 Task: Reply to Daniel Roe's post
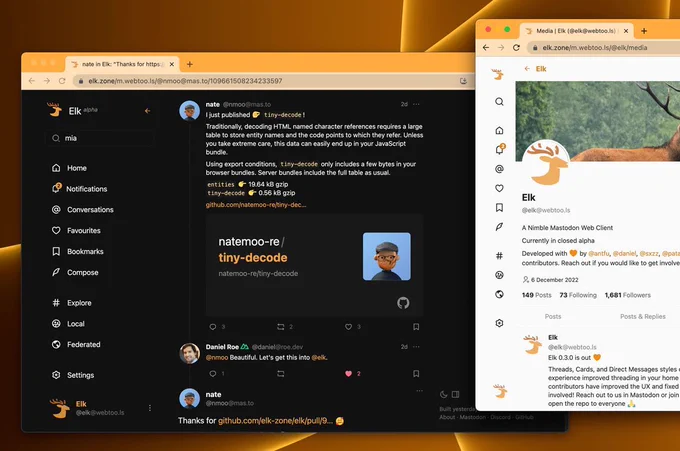(x=213, y=373)
